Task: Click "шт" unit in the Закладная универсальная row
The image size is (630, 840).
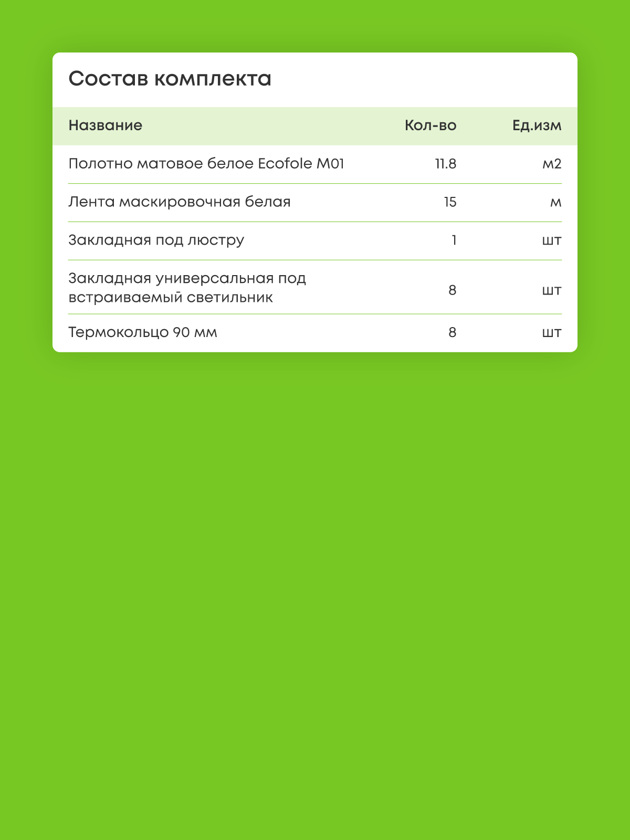Action: (551, 290)
